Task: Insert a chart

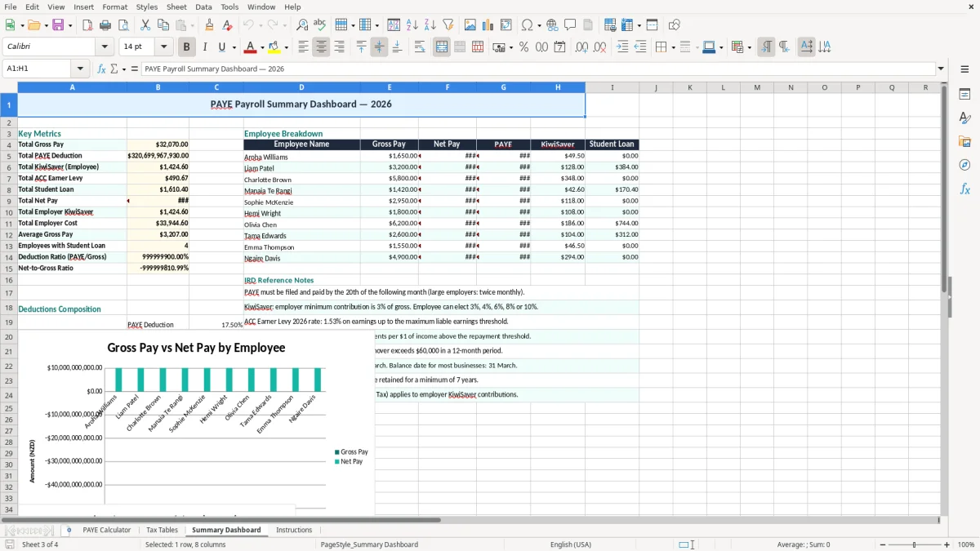Action: 488,25
